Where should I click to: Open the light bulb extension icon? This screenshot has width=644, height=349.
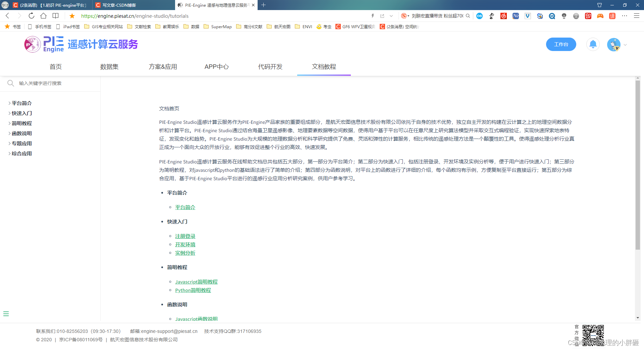point(564,16)
